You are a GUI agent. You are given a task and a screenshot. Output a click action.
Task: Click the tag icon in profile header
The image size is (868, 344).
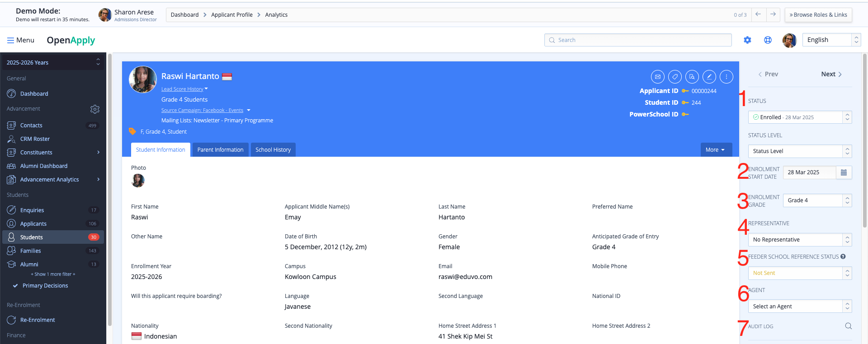[x=675, y=77]
